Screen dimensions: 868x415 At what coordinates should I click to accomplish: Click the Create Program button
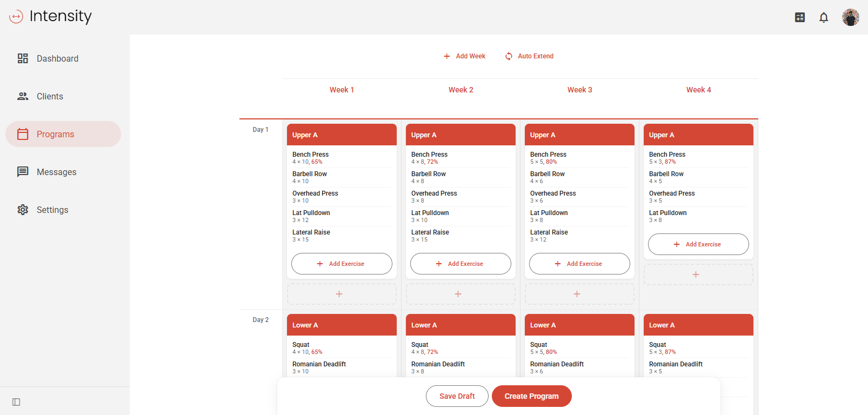point(531,396)
